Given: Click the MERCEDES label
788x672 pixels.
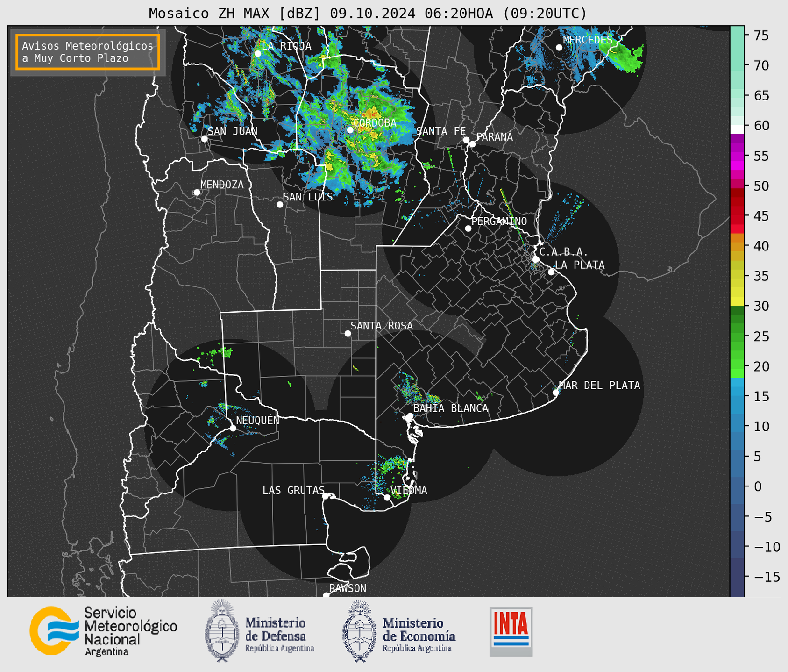Looking at the screenshot, I should (x=588, y=40).
